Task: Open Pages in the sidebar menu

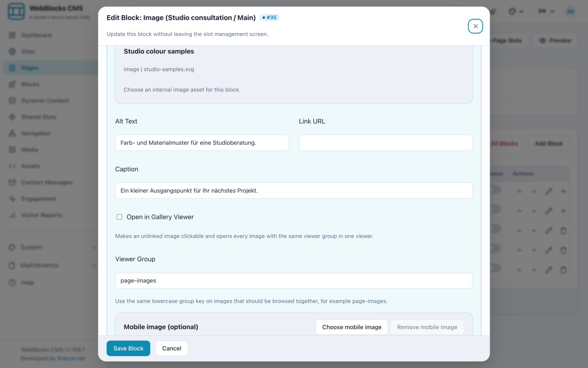Action: click(x=51, y=68)
